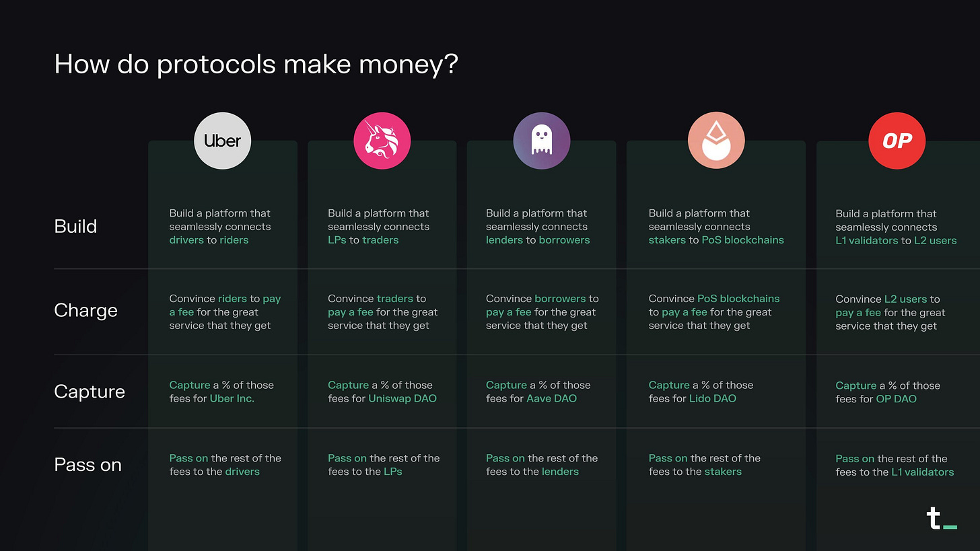Viewport: 980px width, 551px height.
Task: Click the Uber logo circle
Action: pyautogui.click(x=223, y=141)
